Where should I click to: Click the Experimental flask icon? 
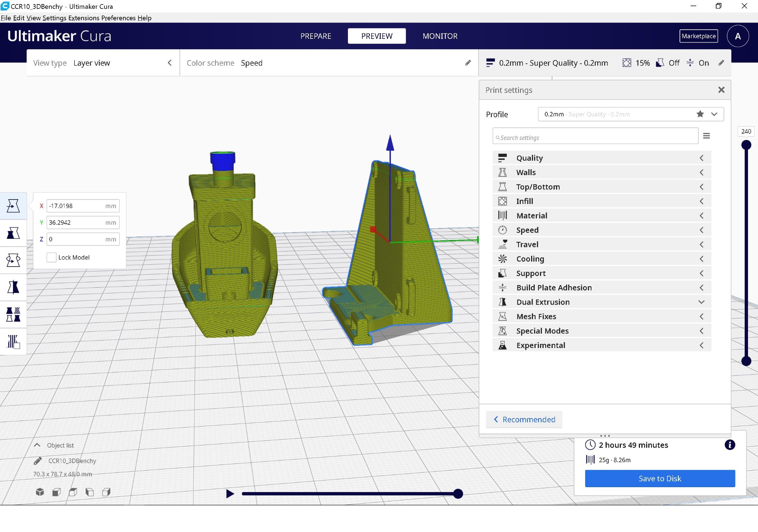click(x=502, y=345)
